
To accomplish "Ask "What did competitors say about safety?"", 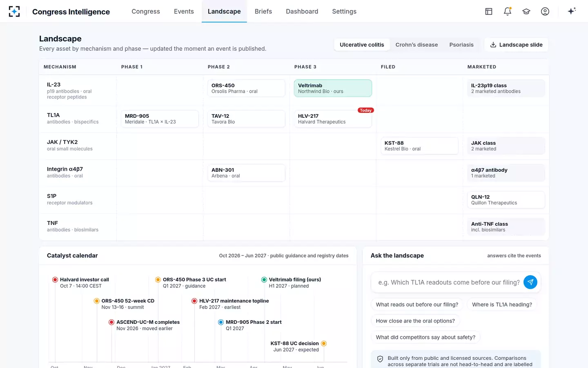I will click(425, 337).
